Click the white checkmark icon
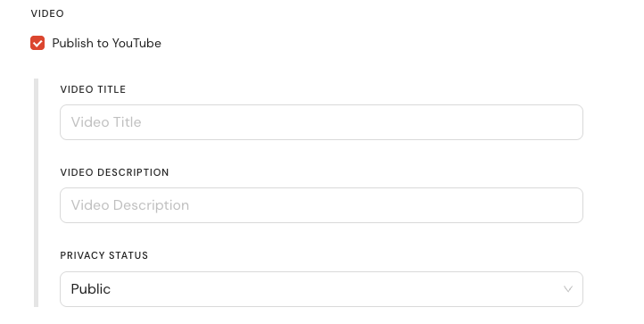Screen dimensions: 644x324 [x=37, y=43]
